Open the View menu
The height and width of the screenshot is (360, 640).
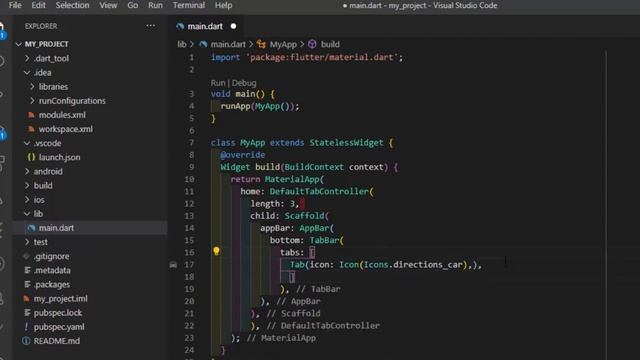pos(108,5)
